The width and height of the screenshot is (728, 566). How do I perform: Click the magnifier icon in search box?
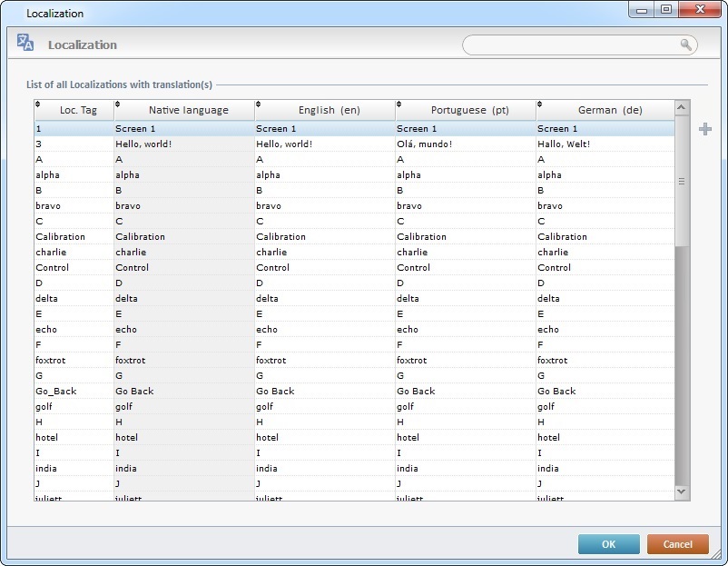[x=686, y=45]
